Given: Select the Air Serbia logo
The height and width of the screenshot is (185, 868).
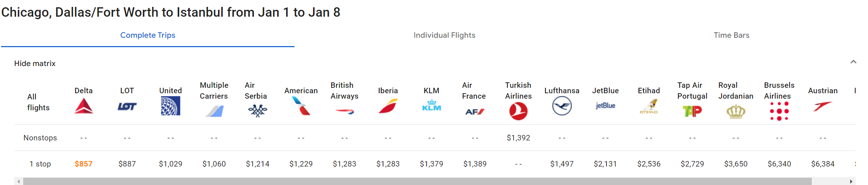Looking at the screenshot, I should [258, 111].
